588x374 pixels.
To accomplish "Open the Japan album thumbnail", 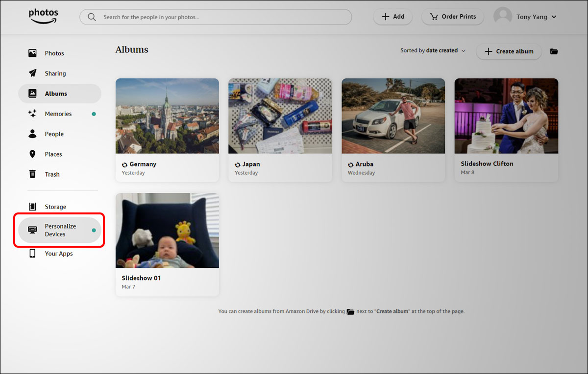I will coord(280,116).
